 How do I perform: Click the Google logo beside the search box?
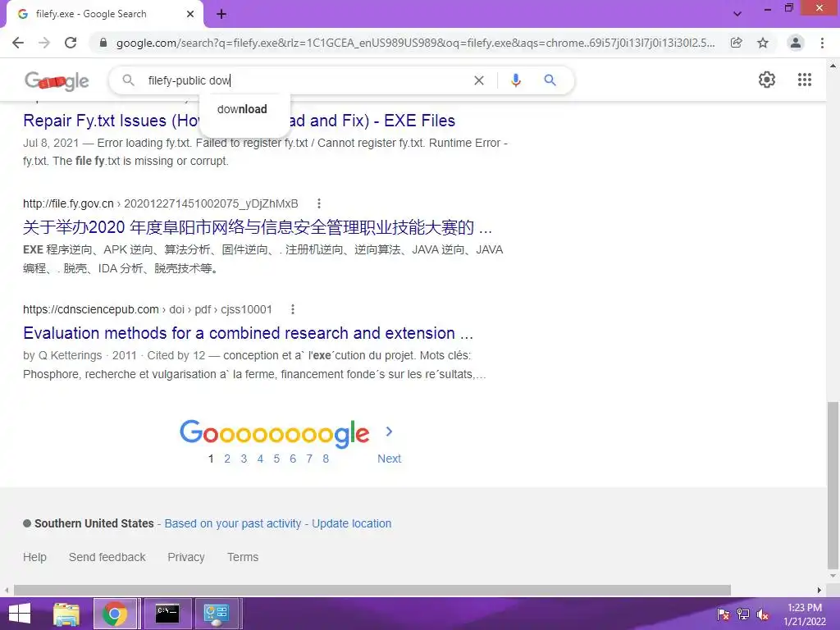57,81
